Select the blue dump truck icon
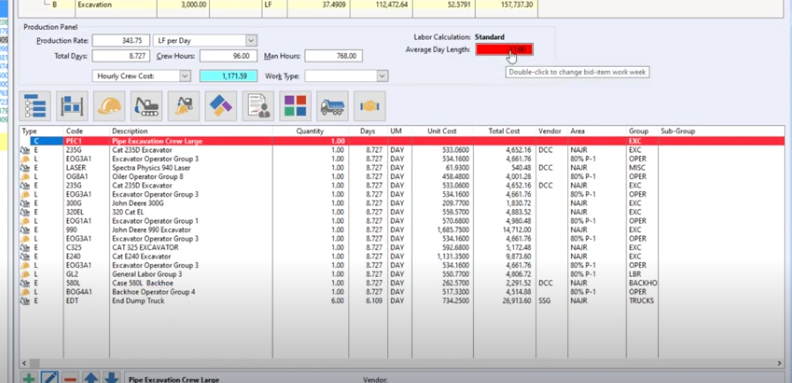Viewport: 792px width, 383px height. [x=332, y=106]
